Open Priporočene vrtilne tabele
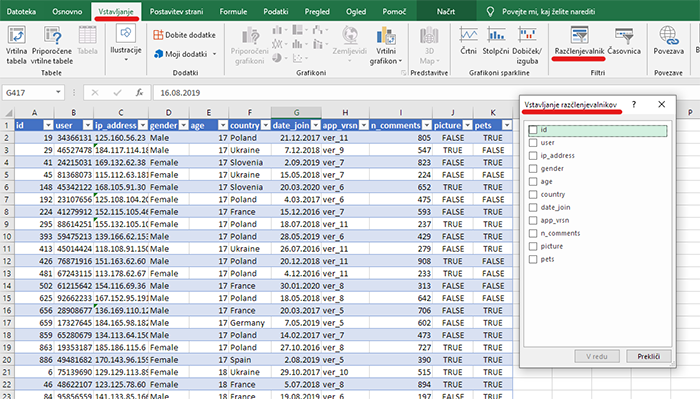700x399 pixels. [52, 45]
